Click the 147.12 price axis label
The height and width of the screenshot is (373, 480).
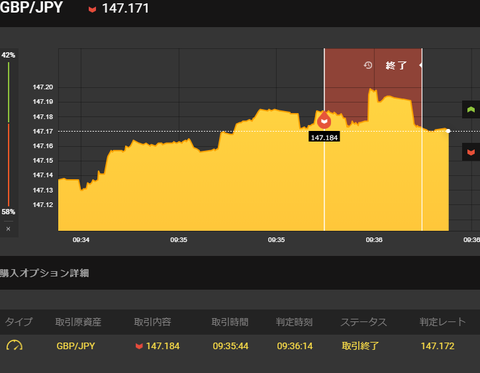[x=43, y=205]
